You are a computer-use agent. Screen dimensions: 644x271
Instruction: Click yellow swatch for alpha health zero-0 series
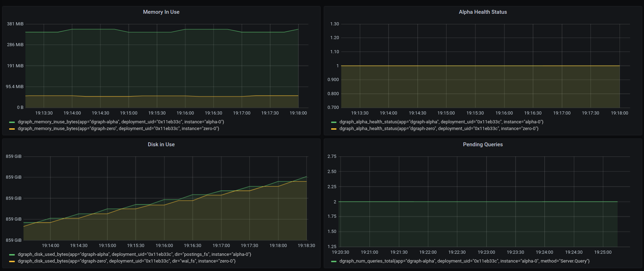pyautogui.click(x=334, y=129)
